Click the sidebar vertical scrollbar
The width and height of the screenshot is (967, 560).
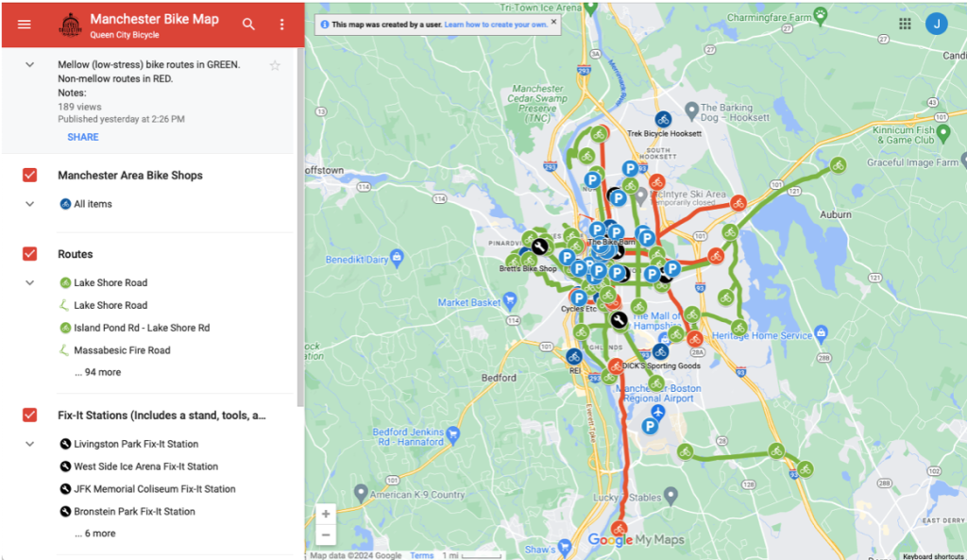pyautogui.click(x=300, y=229)
